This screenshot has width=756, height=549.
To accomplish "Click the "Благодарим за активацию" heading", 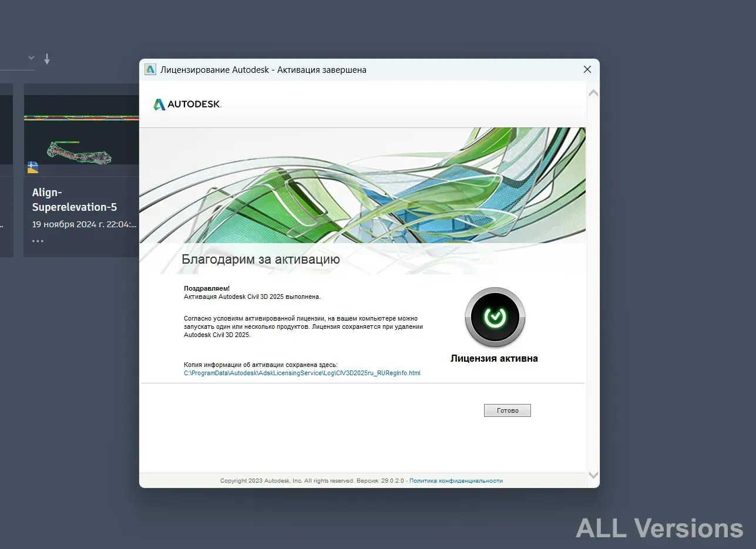I will pyautogui.click(x=260, y=259).
